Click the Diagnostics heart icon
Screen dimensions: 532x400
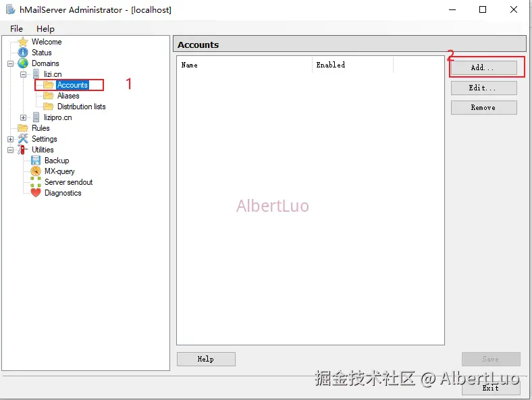tap(36, 193)
